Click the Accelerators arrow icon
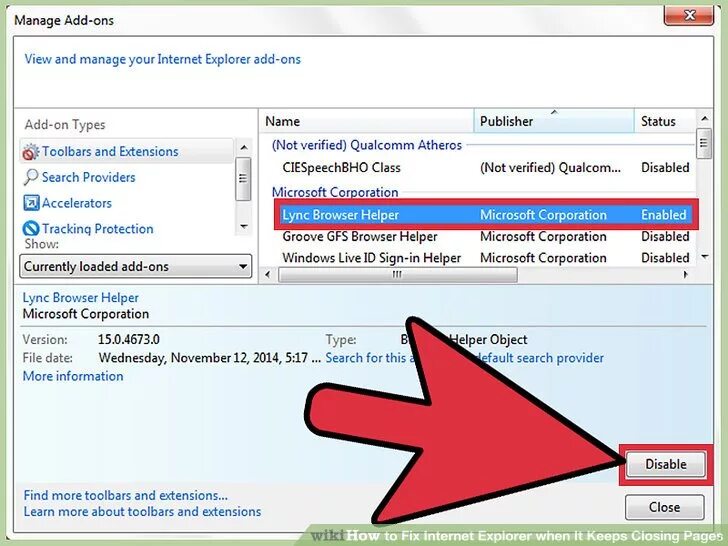The width and height of the screenshot is (728, 546). [x=31, y=203]
